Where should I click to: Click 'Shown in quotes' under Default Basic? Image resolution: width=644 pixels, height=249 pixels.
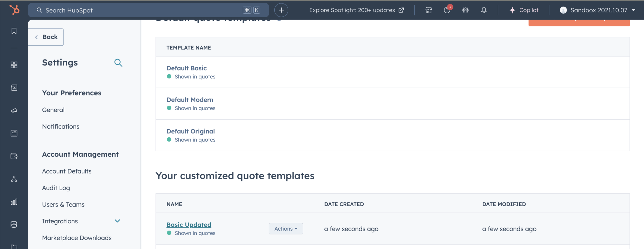(195, 77)
